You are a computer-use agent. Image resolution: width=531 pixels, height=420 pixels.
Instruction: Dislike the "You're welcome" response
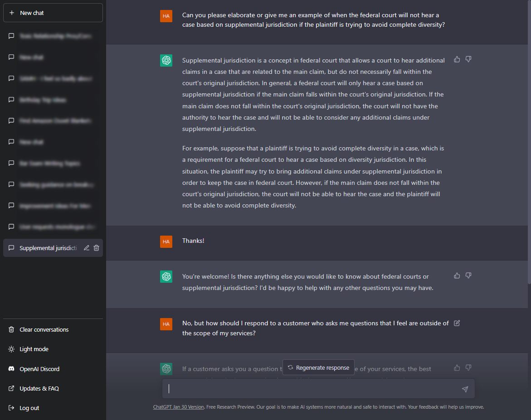pos(468,275)
